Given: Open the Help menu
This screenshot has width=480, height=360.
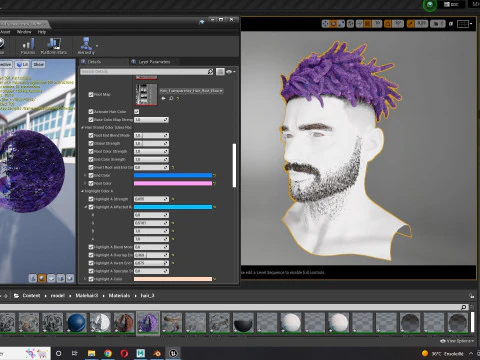Looking at the screenshot, I should 42,32.
